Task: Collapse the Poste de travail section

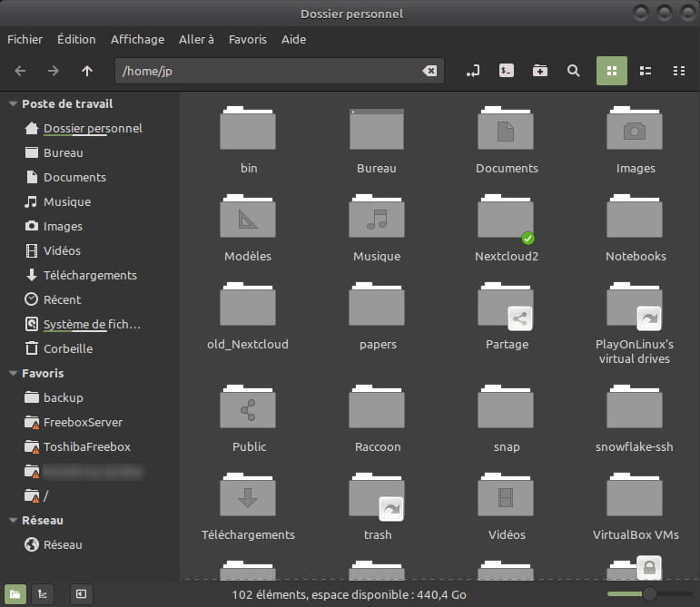Action: click(x=13, y=104)
